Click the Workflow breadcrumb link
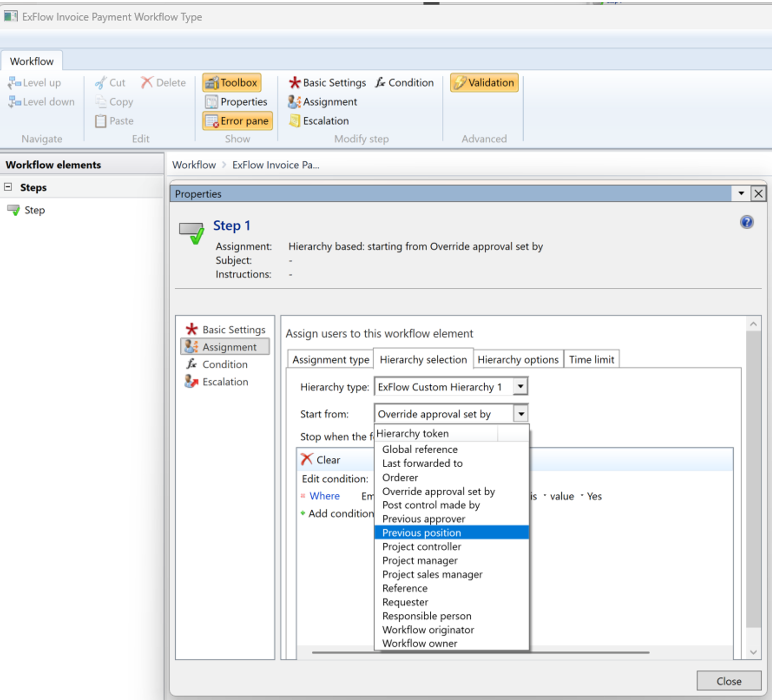772x700 pixels. point(194,165)
